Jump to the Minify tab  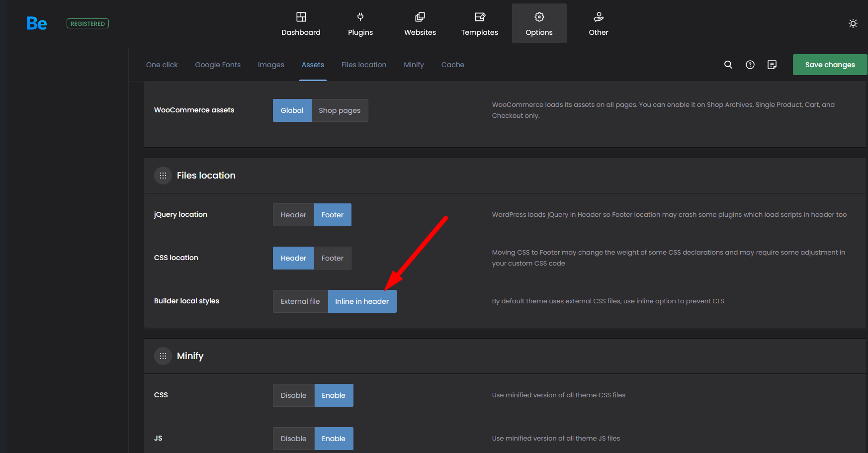pos(414,65)
